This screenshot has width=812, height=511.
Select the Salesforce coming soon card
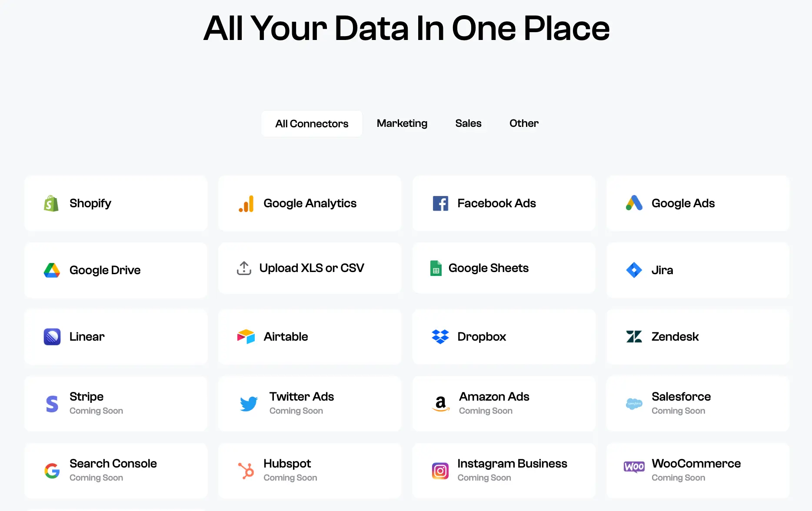click(697, 403)
